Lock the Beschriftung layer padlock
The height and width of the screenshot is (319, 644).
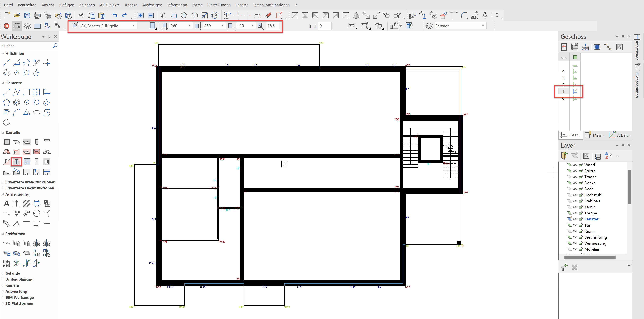[x=581, y=237]
